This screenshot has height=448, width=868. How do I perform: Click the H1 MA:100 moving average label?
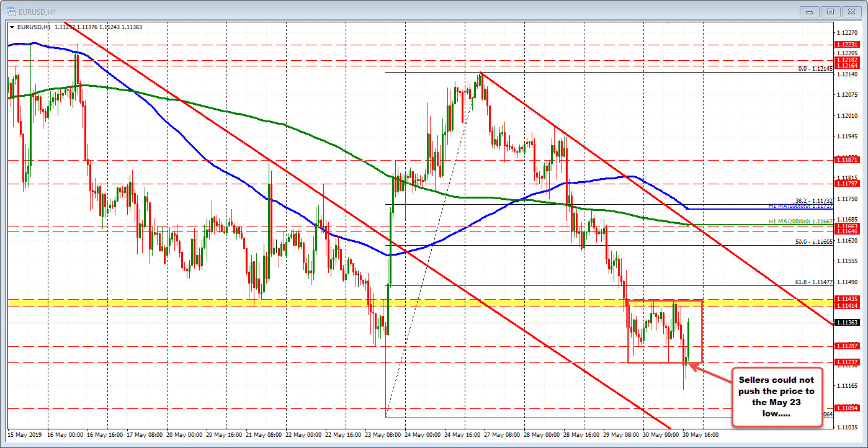coord(800,206)
